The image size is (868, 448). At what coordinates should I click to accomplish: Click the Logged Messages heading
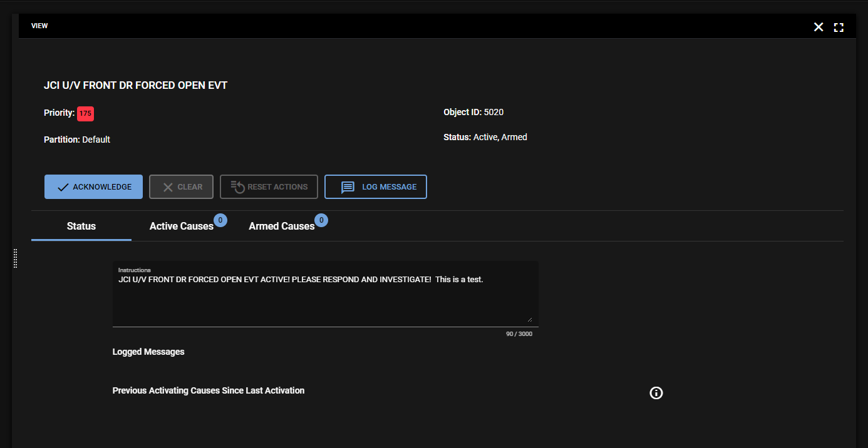(x=148, y=352)
